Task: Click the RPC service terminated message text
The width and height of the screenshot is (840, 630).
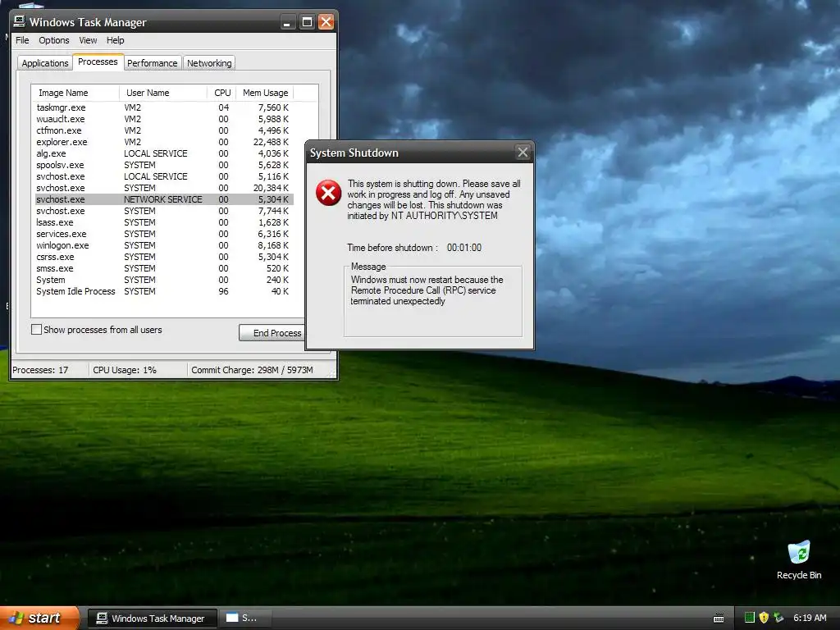Action: 427,290
